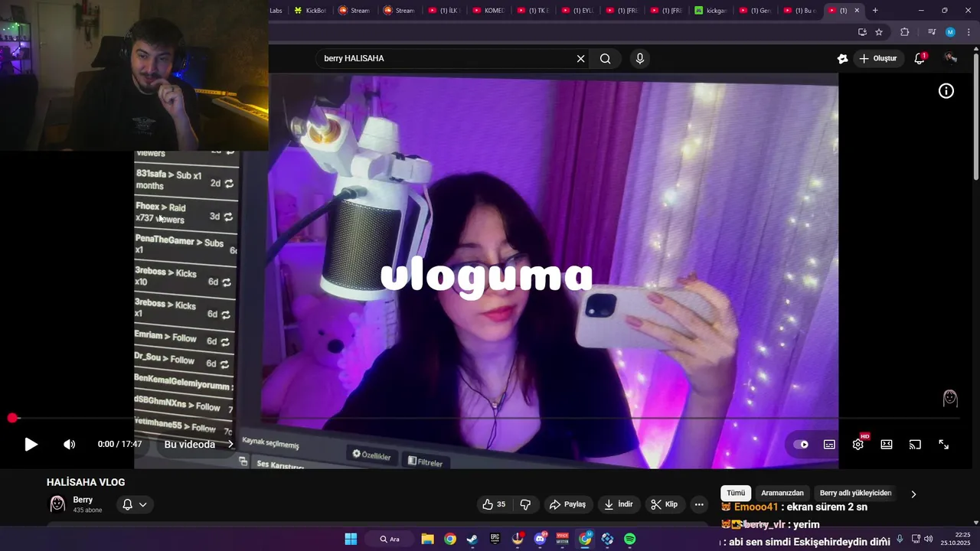Switch to the KickBot browser tab

(x=310, y=11)
